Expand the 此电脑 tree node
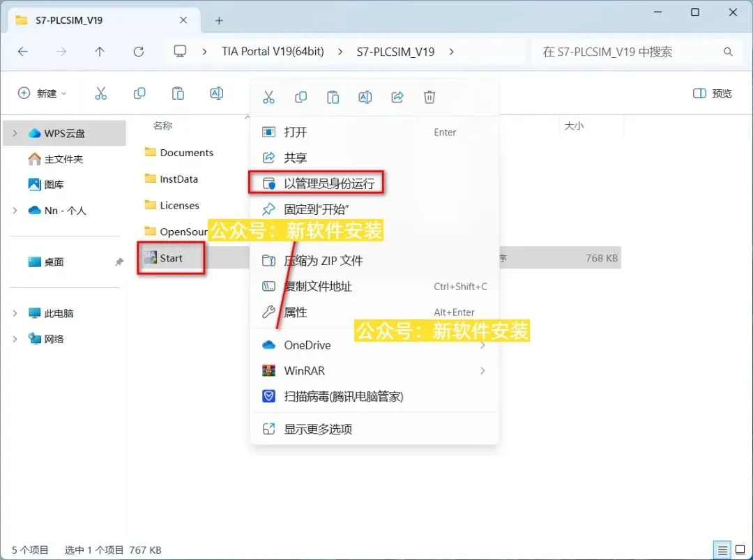This screenshot has width=753, height=560. click(15, 313)
